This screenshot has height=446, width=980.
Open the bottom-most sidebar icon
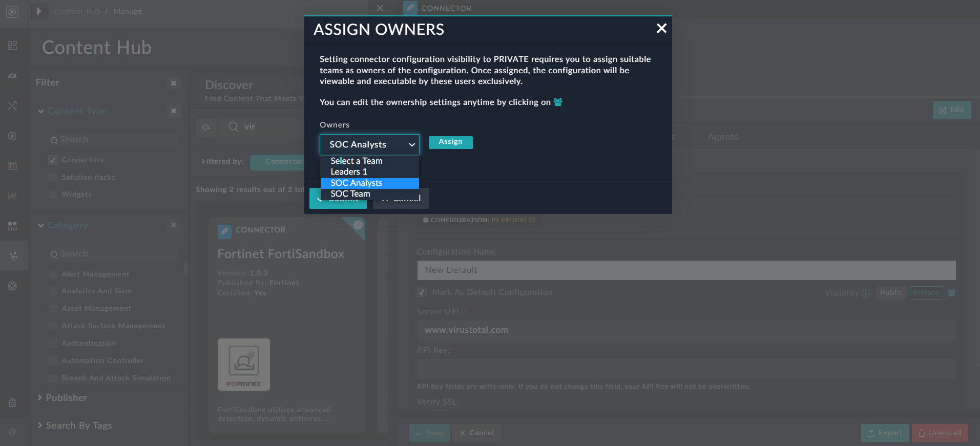tap(12, 432)
